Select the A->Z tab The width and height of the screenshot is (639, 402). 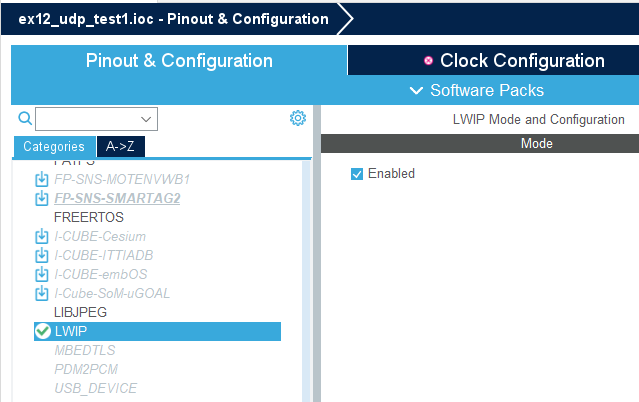tap(120, 146)
